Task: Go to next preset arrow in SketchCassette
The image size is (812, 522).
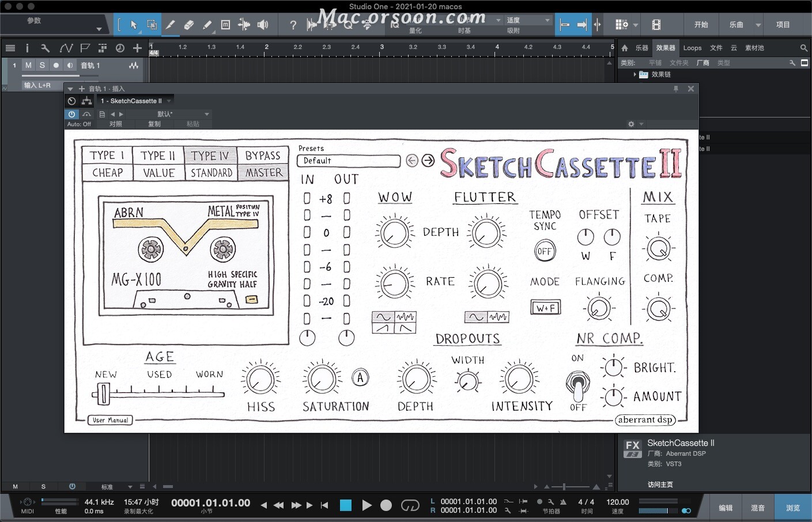Action: click(428, 161)
